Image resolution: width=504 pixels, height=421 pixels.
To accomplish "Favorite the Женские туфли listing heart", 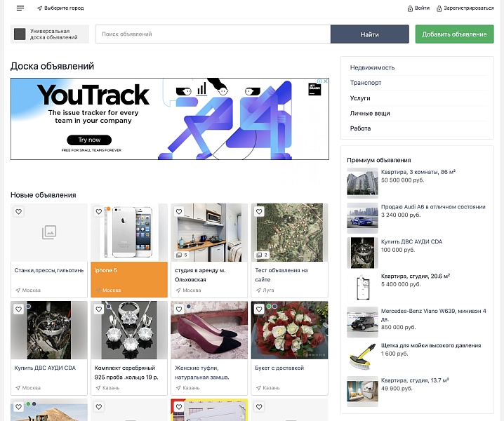I will pos(179,309).
